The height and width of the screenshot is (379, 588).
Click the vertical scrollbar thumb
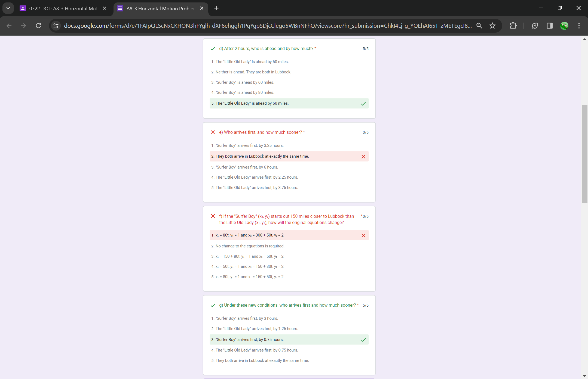(584, 154)
